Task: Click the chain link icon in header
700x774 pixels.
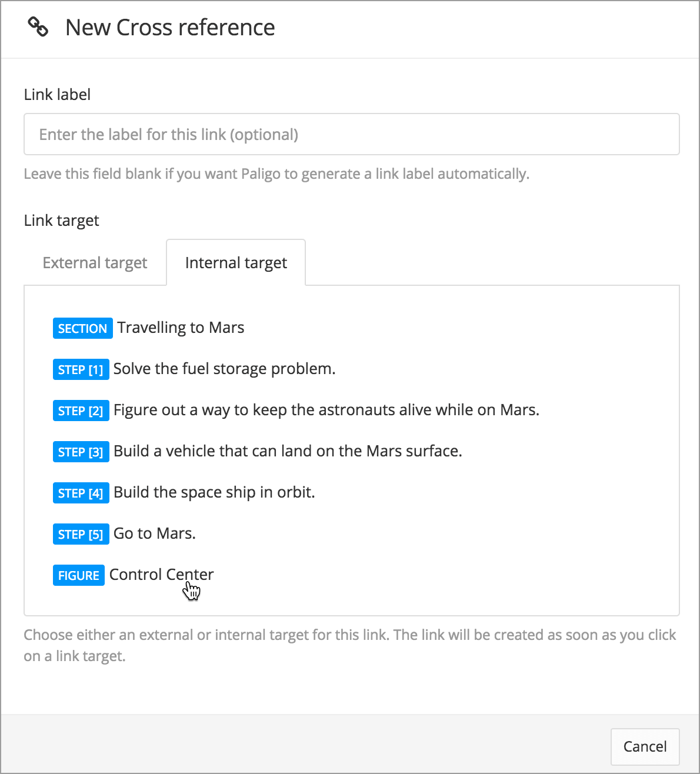Action: tap(38, 27)
